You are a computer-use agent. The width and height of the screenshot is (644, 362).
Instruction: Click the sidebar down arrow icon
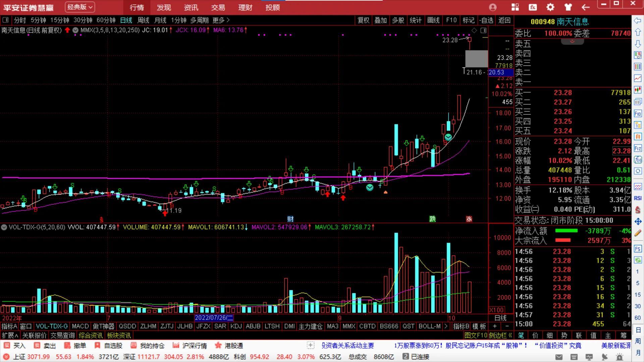pyautogui.click(x=638, y=44)
